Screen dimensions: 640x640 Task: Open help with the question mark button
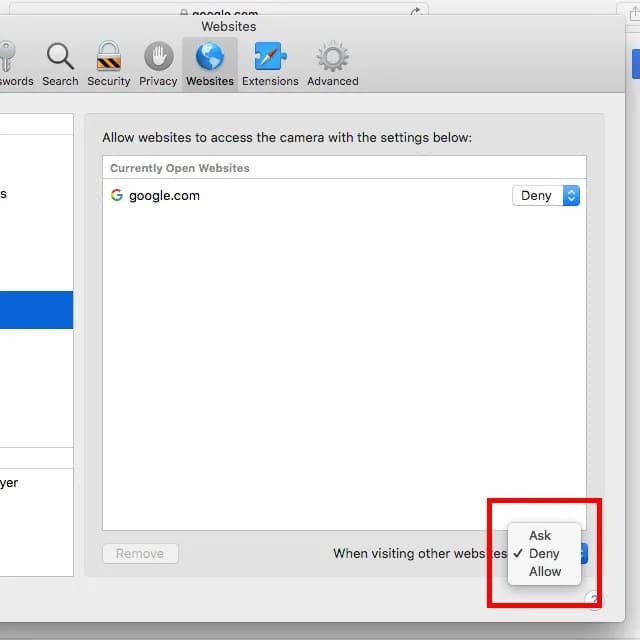click(593, 600)
